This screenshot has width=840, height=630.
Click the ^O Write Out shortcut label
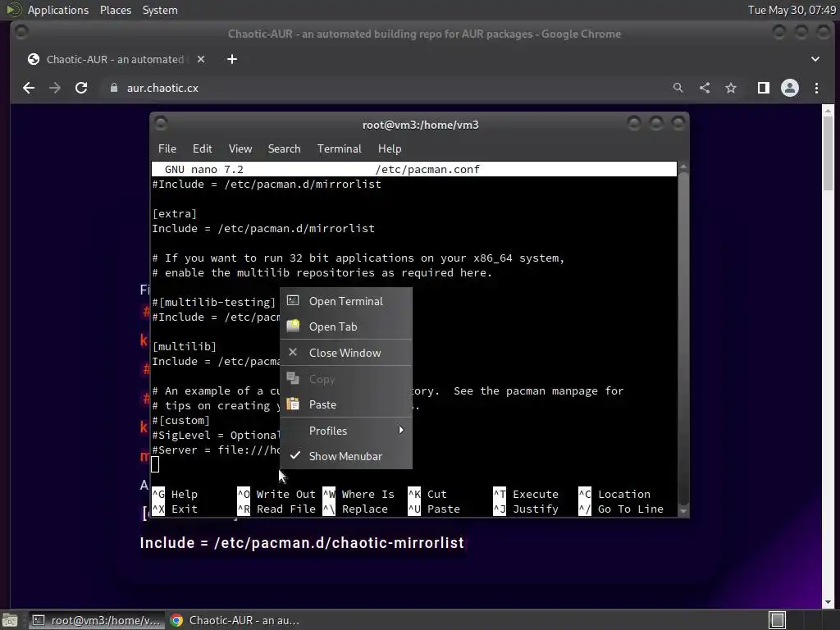(277, 494)
